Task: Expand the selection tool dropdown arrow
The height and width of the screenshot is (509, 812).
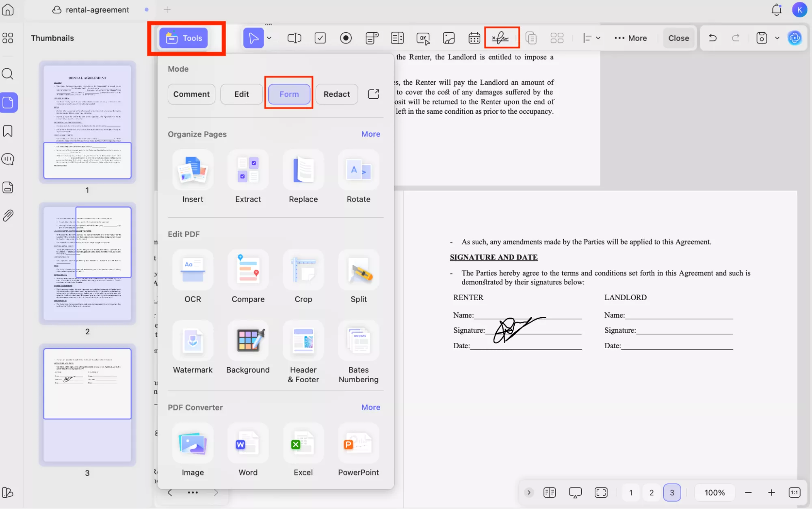Action: [x=269, y=38]
